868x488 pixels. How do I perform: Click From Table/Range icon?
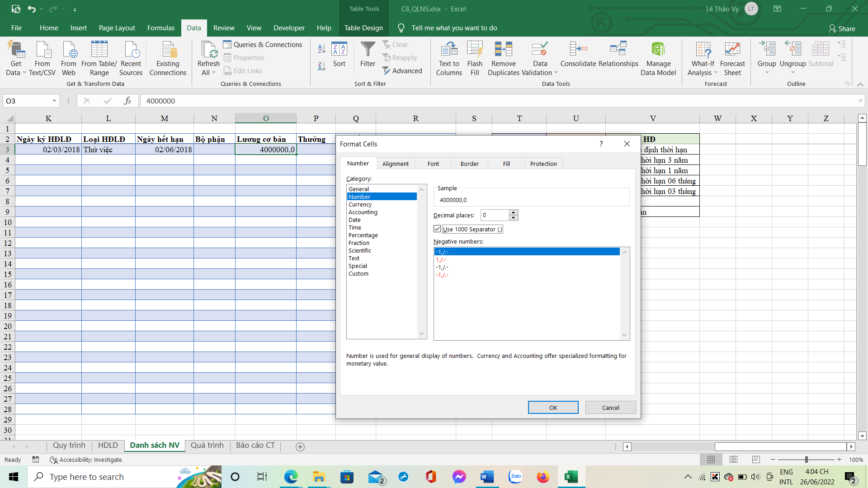click(x=99, y=59)
